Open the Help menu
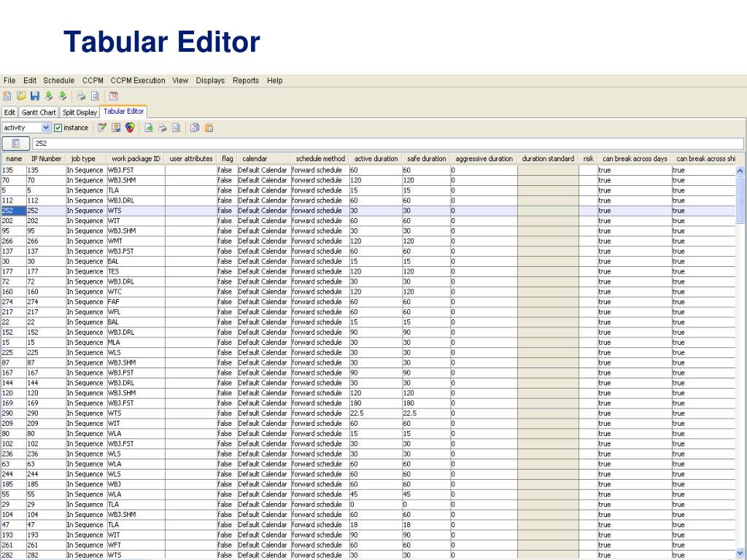Image resolution: width=747 pixels, height=560 pixels. (x=274, y=80)
